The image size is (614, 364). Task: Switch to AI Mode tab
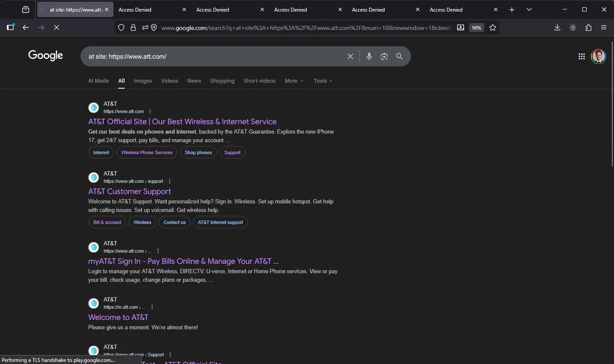click(99, 81)
